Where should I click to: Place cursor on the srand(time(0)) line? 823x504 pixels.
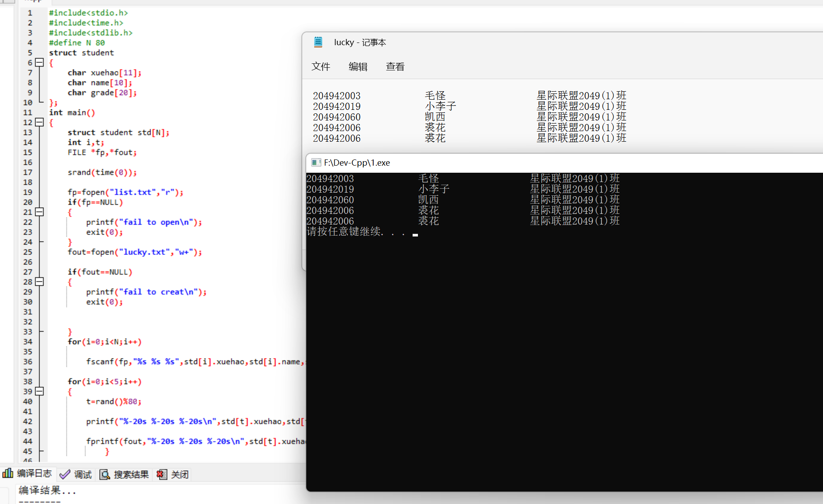click(102, 172)
